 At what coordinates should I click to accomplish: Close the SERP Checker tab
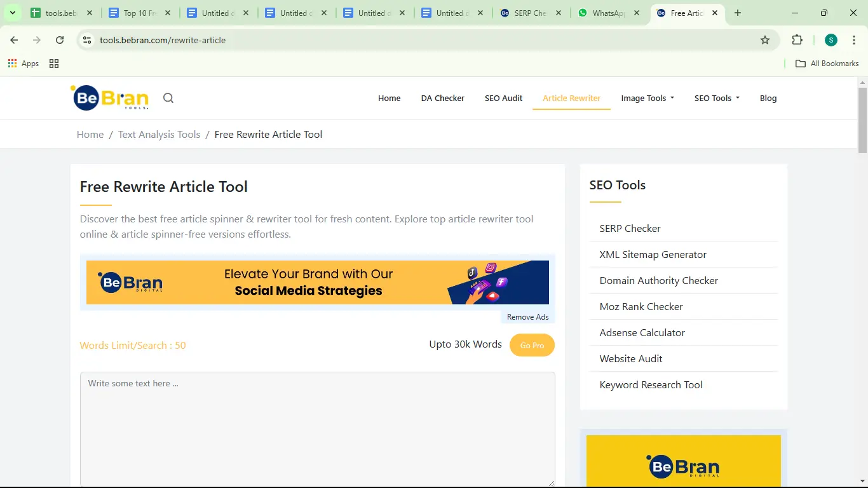(559, 13)
